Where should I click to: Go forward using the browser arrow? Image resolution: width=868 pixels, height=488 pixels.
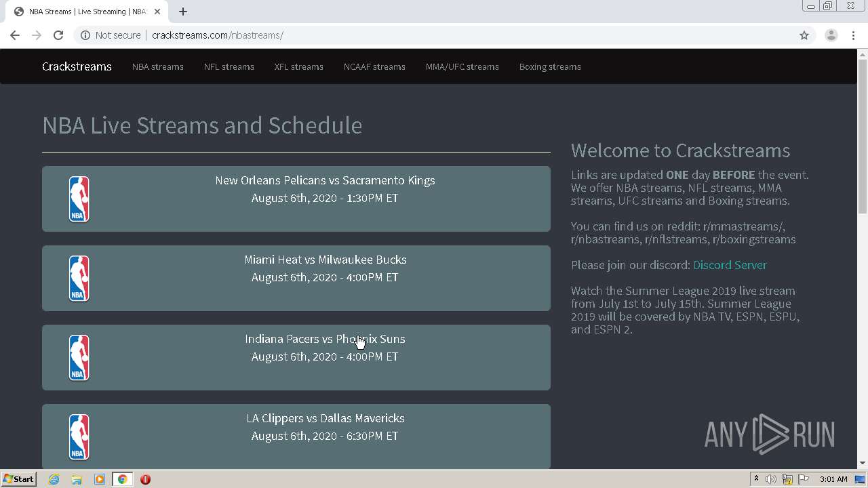click(x=37, y=35)
